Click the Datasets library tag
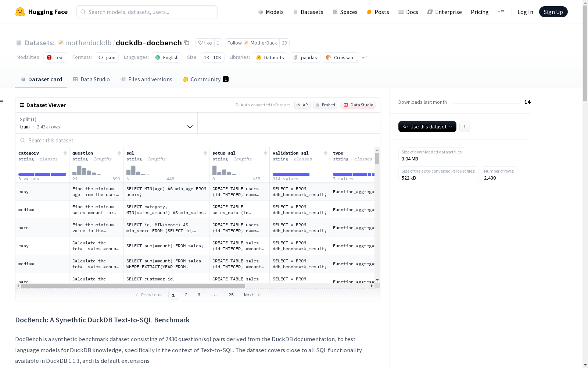 click(x=270, y=57)
